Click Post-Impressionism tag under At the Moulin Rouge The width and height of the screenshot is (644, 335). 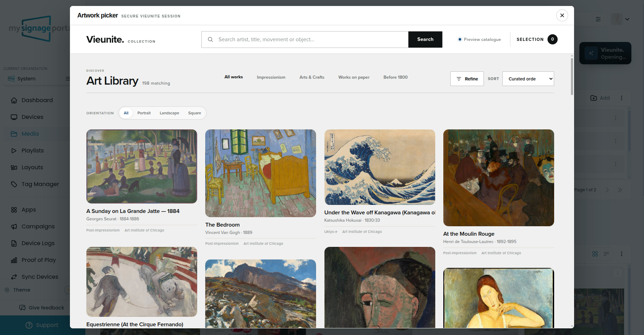[460, 253]
